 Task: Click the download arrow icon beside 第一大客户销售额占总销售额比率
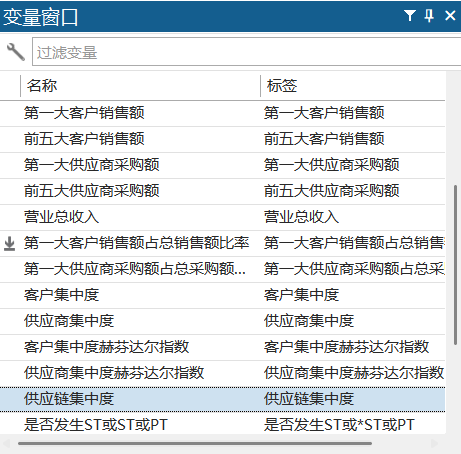pos(10,243)
